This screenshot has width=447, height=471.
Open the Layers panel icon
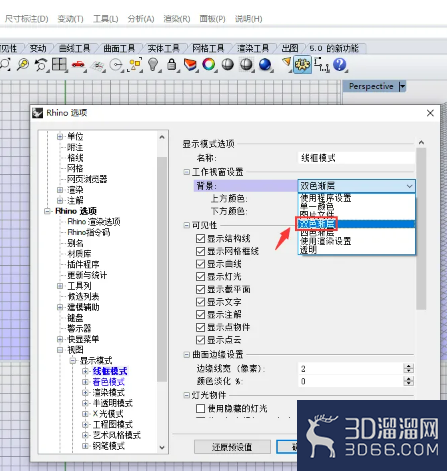[x=190, y=64]
